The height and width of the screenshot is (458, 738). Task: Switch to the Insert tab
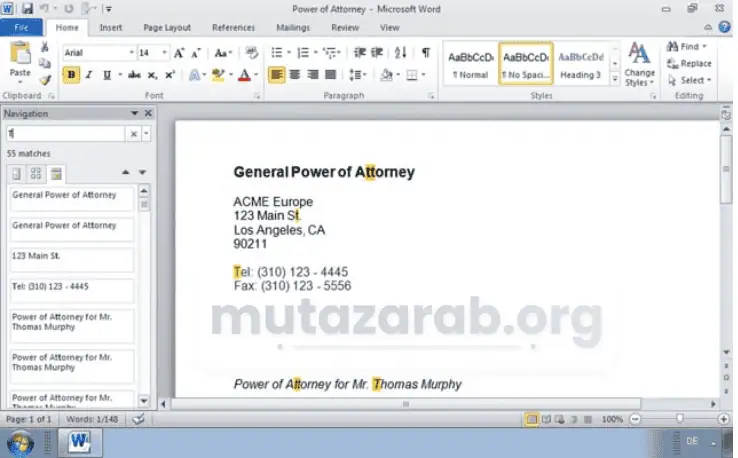111,28
